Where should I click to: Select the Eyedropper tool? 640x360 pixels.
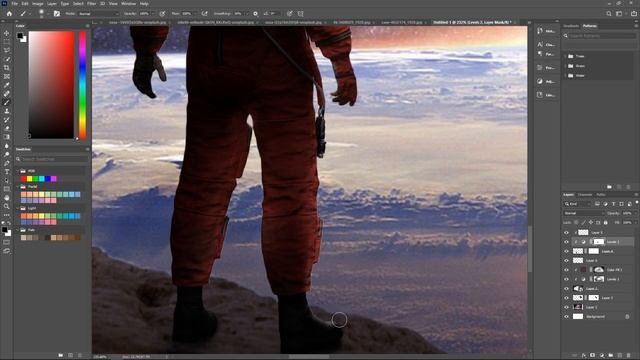7,85
